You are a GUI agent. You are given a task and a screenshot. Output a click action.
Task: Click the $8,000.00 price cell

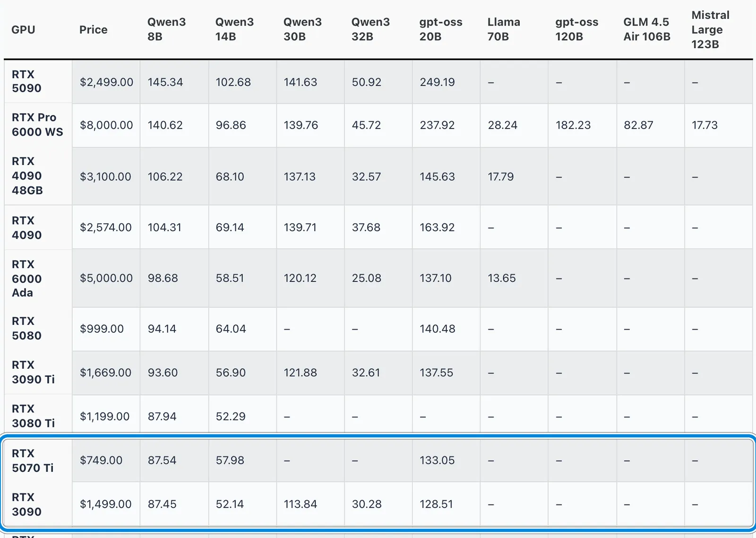[106, 125]
